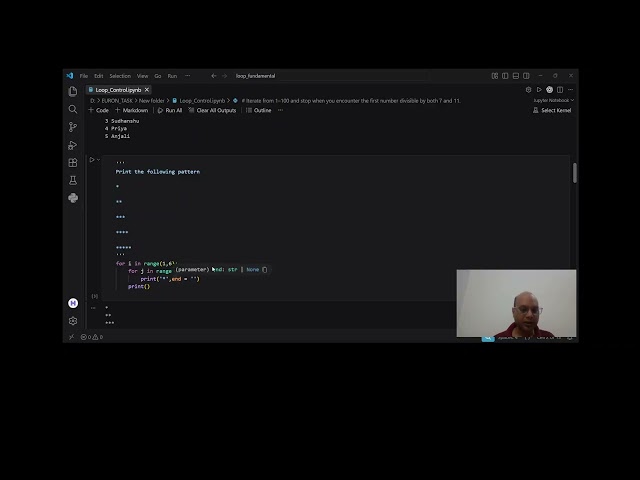
Task: Open errors and warnings in status bar
Action: pyautogui.click(x=92, y=337)
